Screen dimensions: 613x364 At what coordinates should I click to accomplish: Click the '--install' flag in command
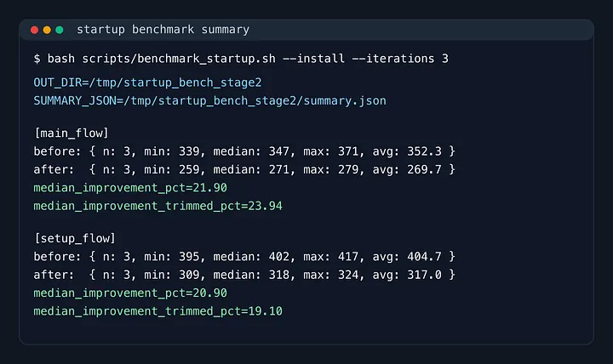[313, 59]
